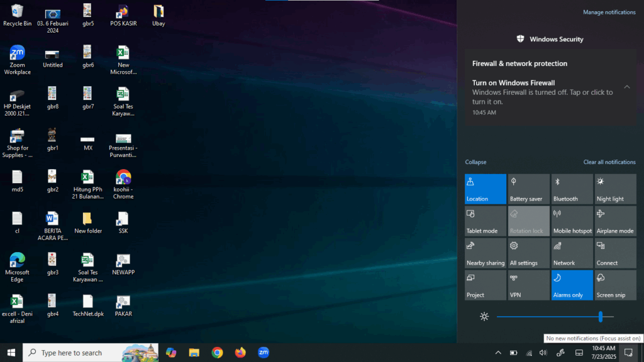644x362 pixels.
Task: Switch on Tablet mode tile
Action: point(486,221)
